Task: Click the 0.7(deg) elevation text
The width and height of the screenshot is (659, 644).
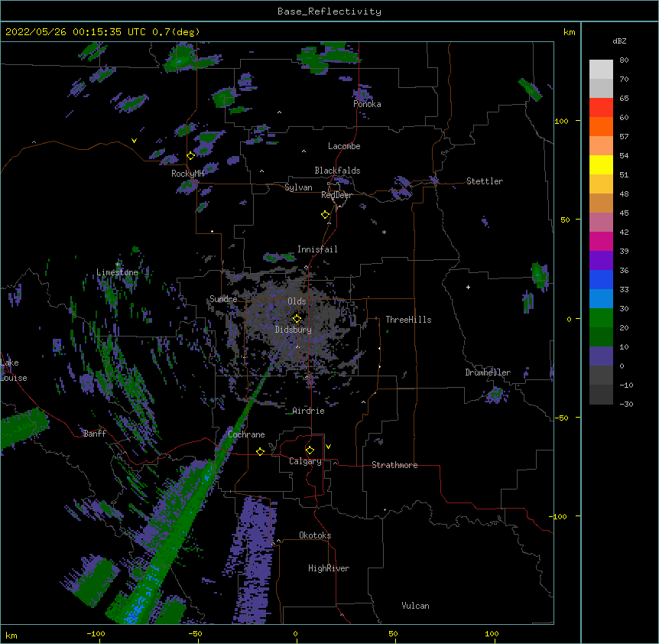Action: [x=176, y=32]
